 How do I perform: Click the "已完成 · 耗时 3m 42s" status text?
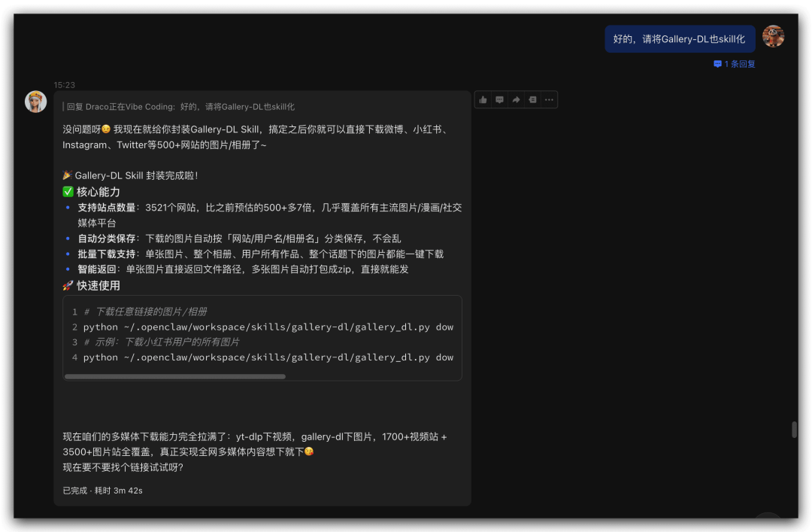[x=103, y=491]
